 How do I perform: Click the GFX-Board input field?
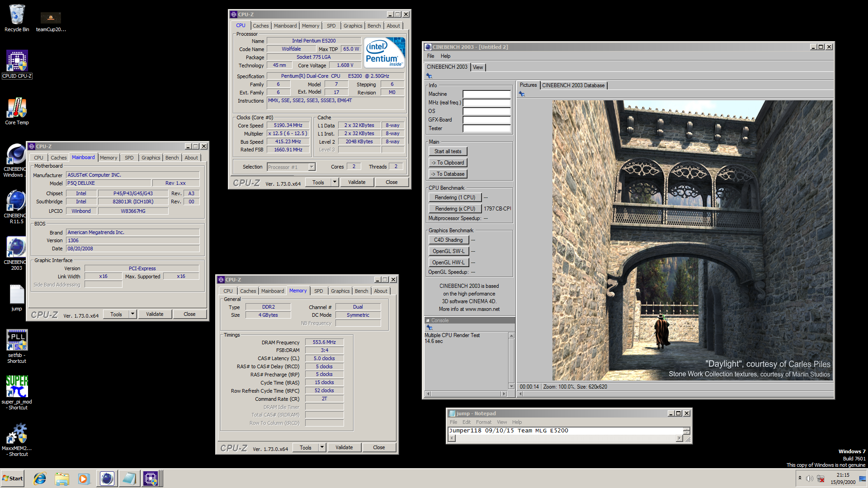click(486, 120)
